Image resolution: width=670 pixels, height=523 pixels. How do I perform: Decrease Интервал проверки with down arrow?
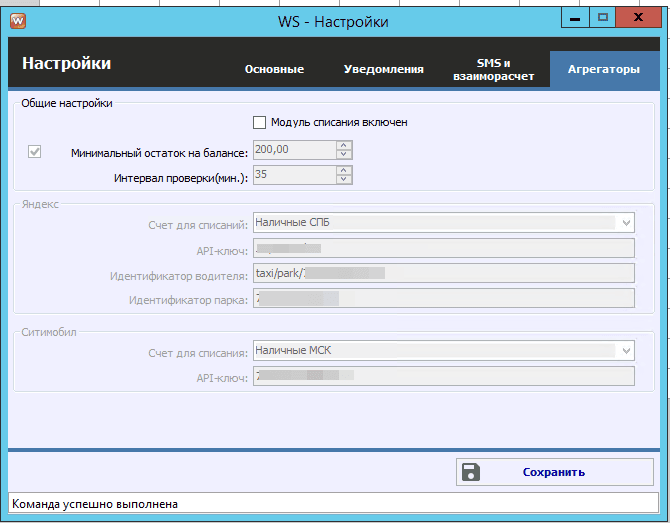(x=344, y=179)
